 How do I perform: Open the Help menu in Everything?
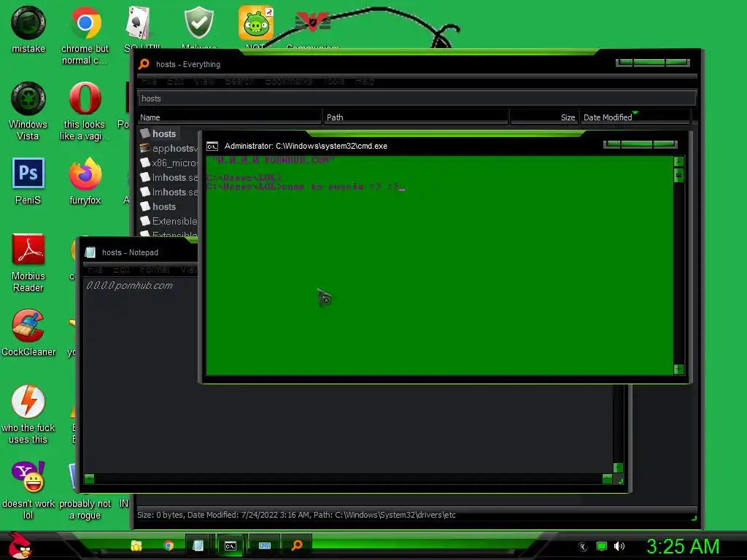click(x=365, y=81)
